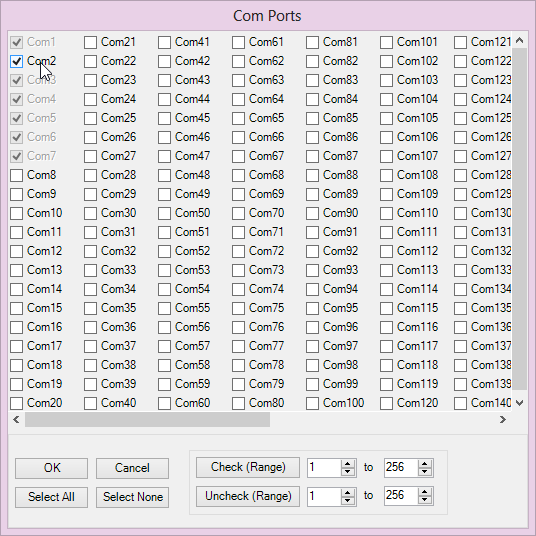Image resolution: width=536 pixels, height=536 pixels.
Task: Click Select None button
Action: click(x=132, y=497)
